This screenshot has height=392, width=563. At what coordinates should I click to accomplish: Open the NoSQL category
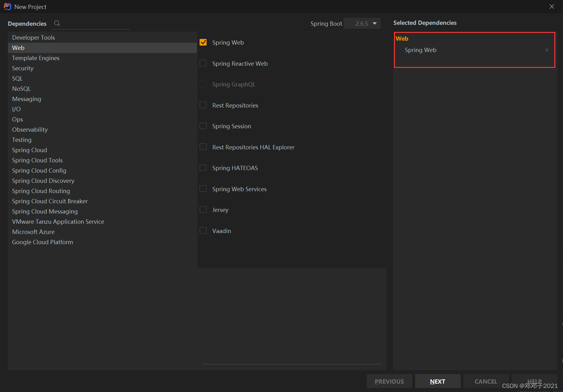click(102, 89)
